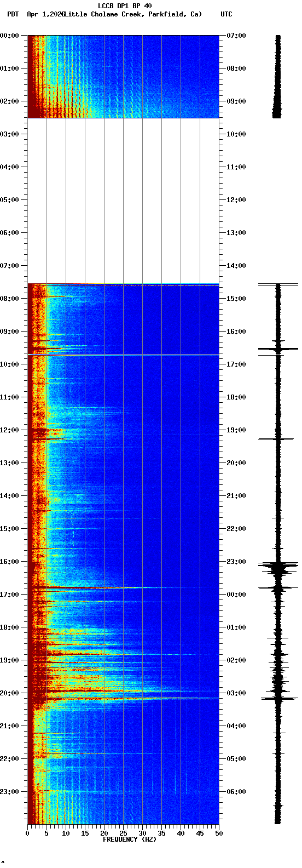The width and height of the screenshot is (302, 868).
Task: Select '09:00' on the UTC time axis
Action: point(236,101)
